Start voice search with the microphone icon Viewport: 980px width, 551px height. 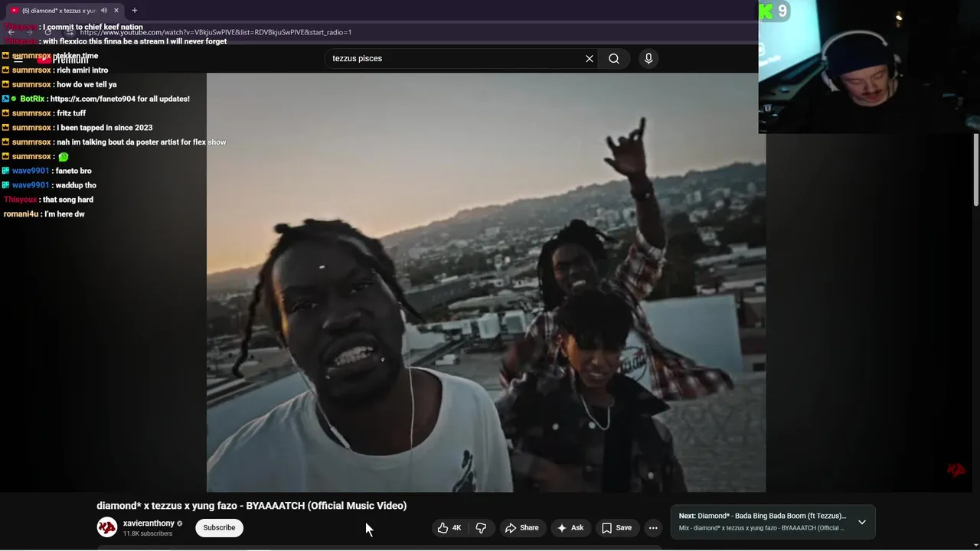(648, 58)
